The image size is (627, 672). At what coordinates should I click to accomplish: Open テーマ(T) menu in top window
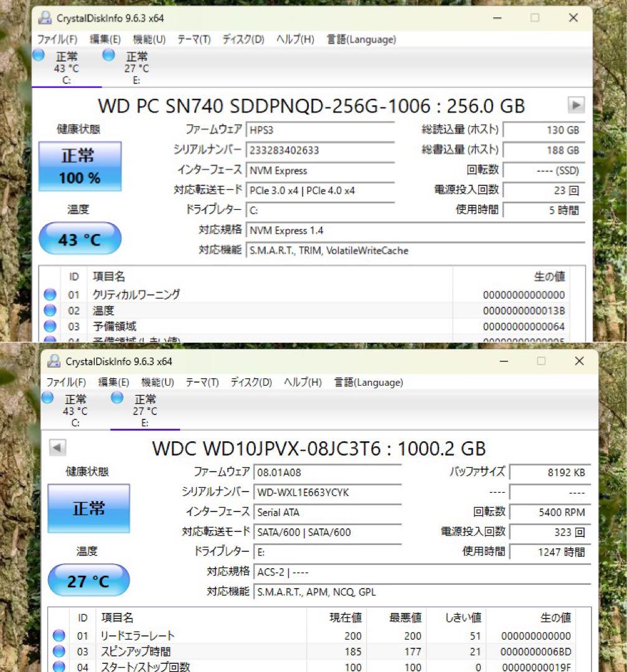point(194,39)
